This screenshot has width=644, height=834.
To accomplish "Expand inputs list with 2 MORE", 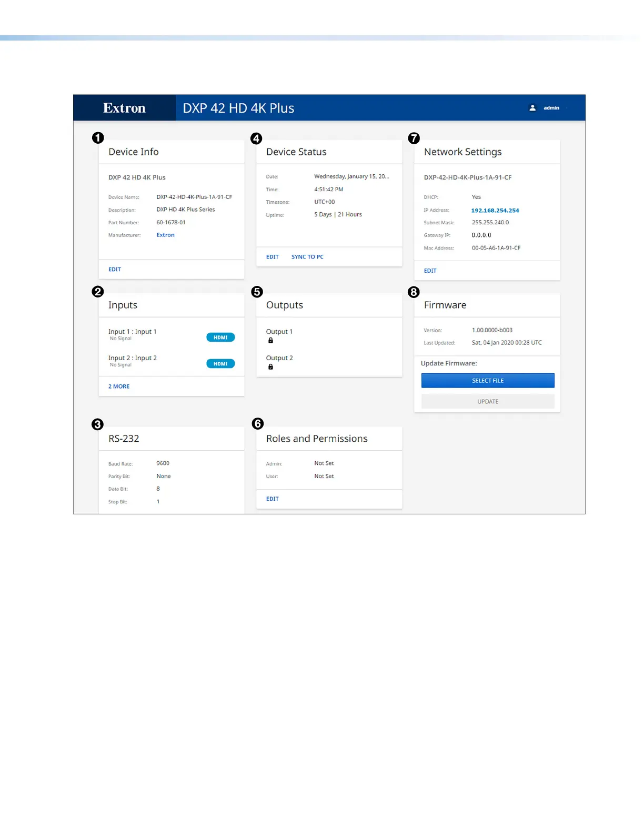I will click(x=119, y=386).
